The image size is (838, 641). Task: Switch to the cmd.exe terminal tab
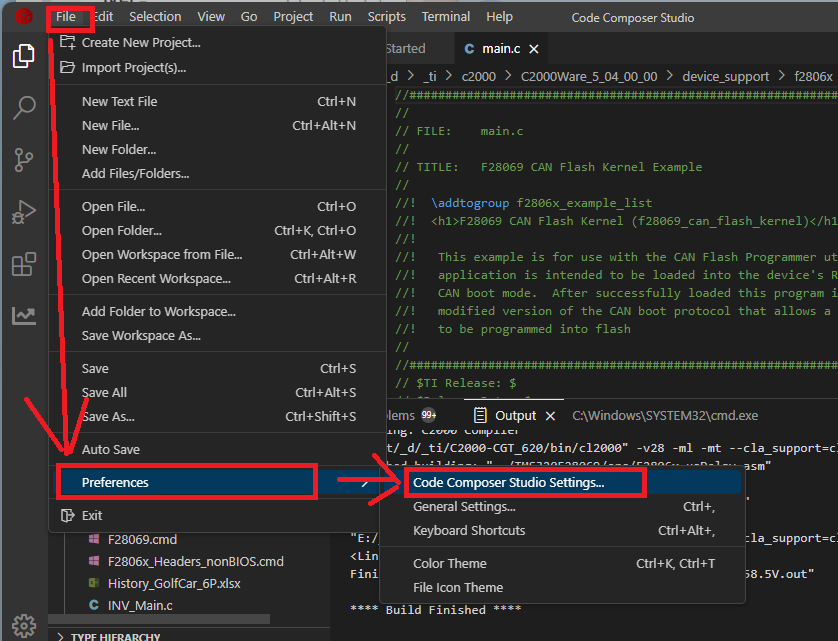point(665,416)
